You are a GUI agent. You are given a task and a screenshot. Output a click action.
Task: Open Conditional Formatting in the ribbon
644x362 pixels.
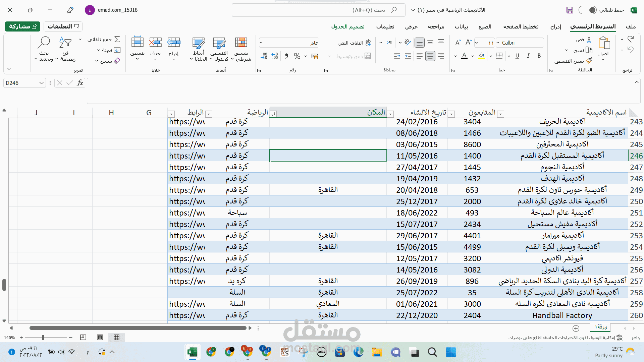241,43
